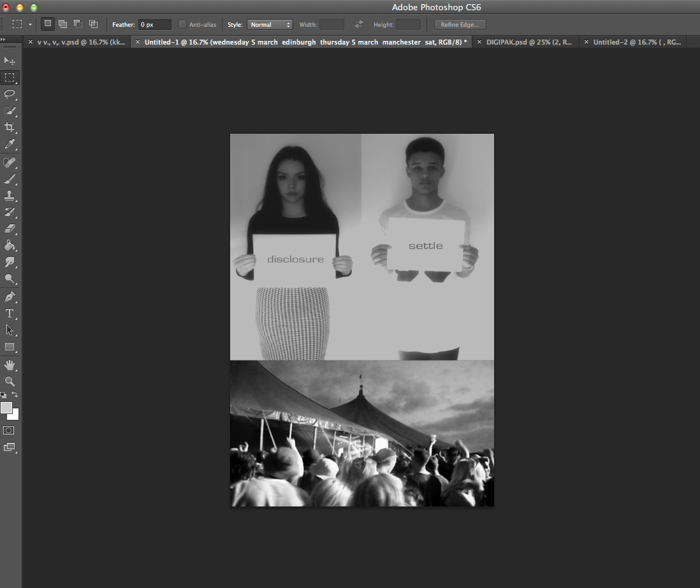Switch to the Untitled-1 document tab

tap(306, 42)
